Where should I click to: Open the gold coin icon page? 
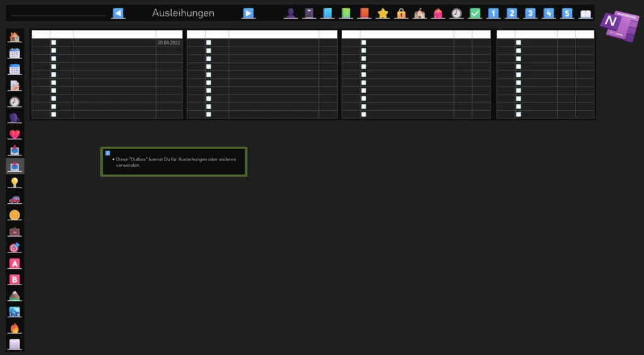14,215
